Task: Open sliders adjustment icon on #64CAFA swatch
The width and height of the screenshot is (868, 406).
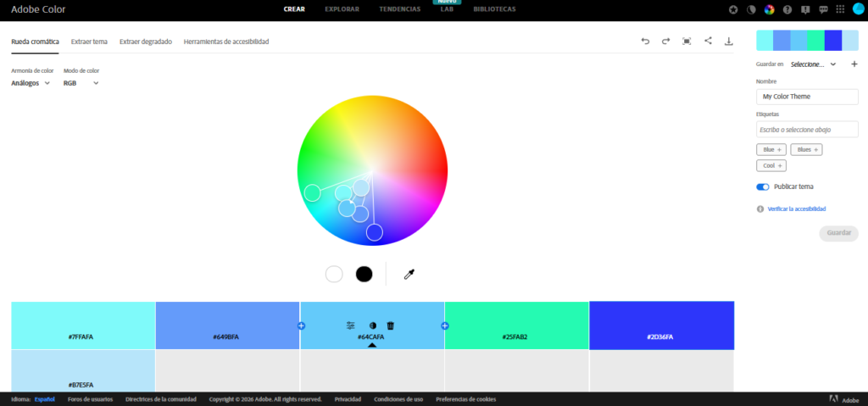Action: point(351,325)
